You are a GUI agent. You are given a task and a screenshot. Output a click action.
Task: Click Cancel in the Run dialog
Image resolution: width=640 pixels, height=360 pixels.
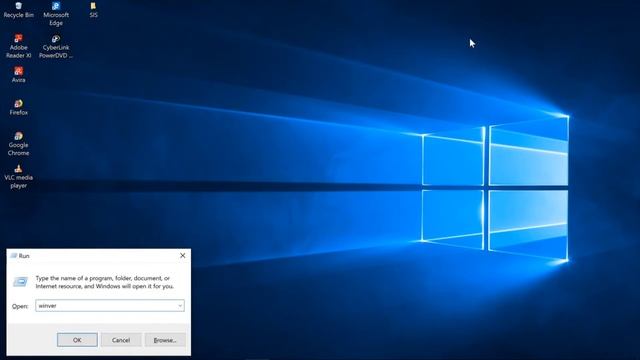(x=121, y=340)
